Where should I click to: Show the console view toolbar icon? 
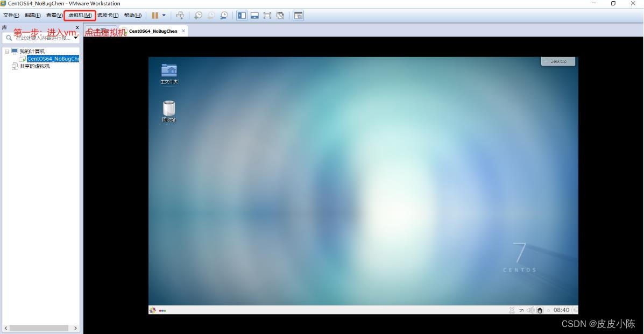299,16
